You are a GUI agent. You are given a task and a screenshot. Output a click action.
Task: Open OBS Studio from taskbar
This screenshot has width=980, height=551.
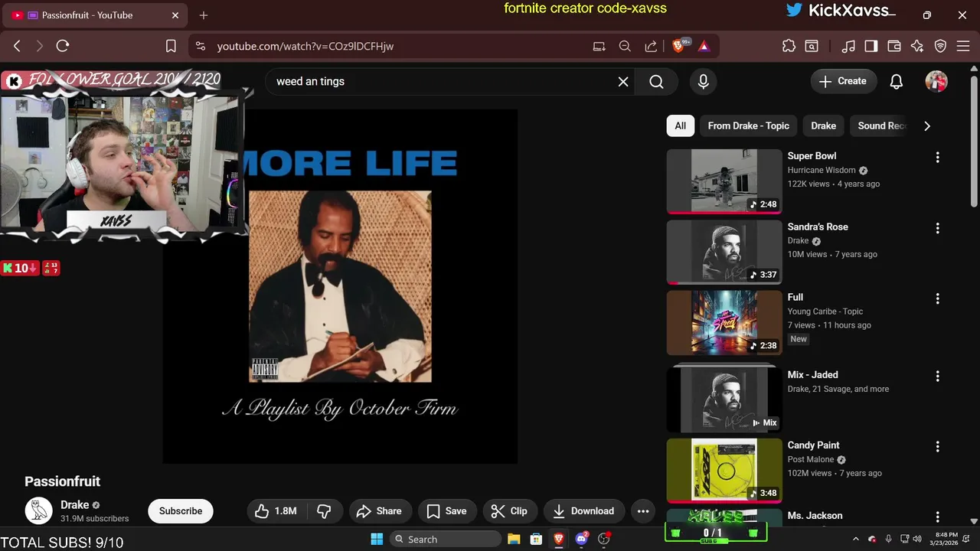[x=604, y=539]
